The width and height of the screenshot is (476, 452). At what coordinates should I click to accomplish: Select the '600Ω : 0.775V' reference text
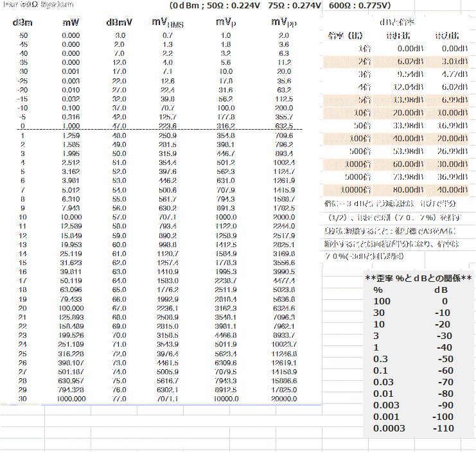[x=360, y=6]
